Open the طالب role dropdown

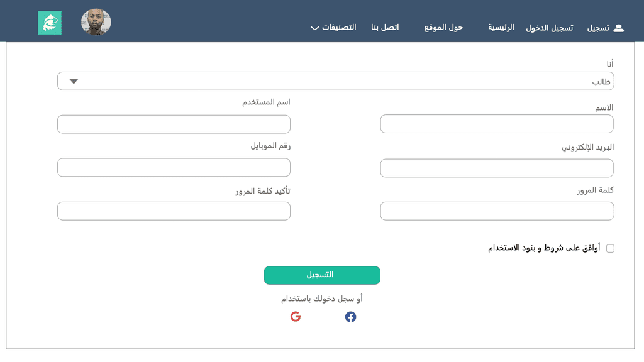tap(336, 81)
